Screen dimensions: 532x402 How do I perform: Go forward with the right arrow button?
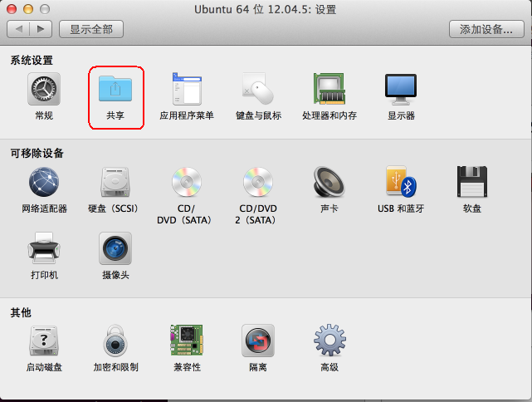(x=41, y=29)
